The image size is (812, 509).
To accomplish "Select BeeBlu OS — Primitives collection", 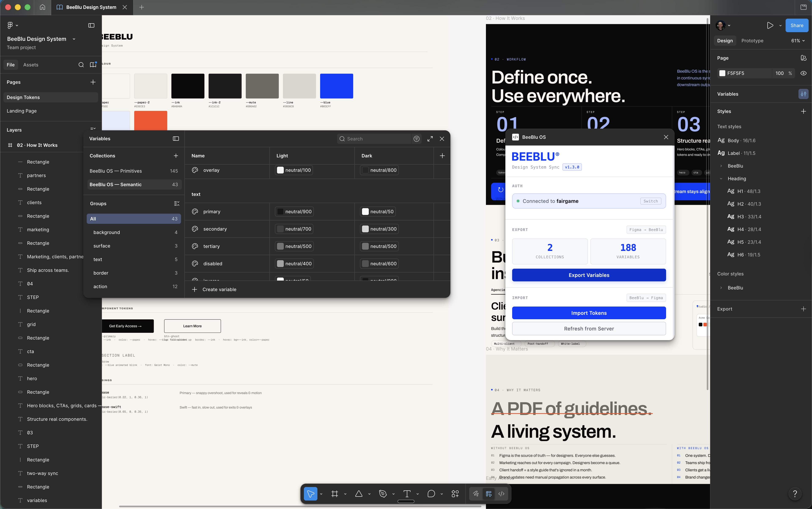I will tap(134, 171).
